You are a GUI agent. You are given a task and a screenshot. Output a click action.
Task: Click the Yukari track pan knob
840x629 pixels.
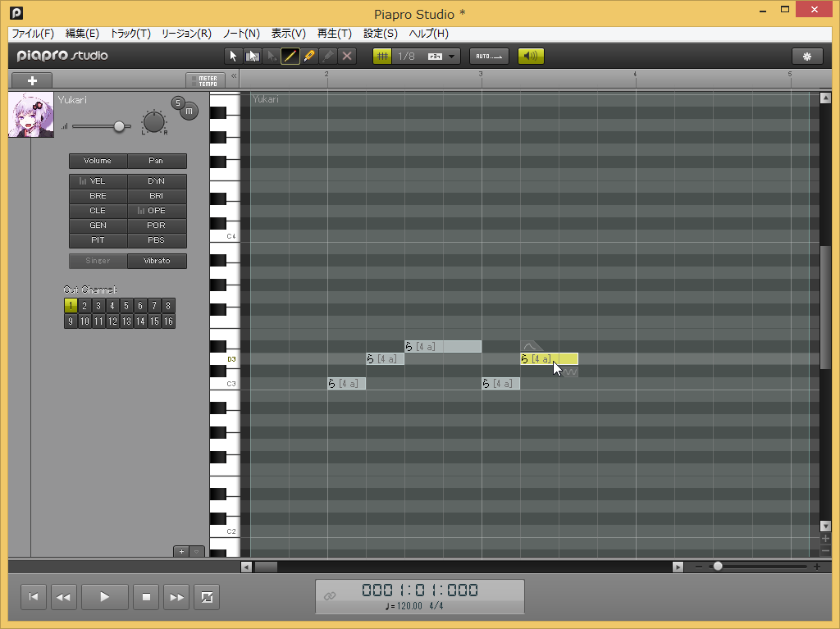click(154, 122)
